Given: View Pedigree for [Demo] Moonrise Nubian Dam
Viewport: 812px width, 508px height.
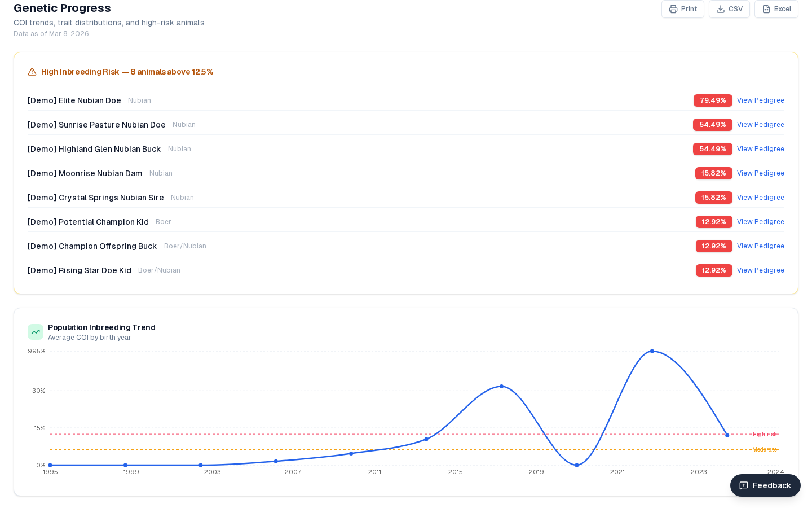Looking at the screenshot, I should (x=761, y=173).
